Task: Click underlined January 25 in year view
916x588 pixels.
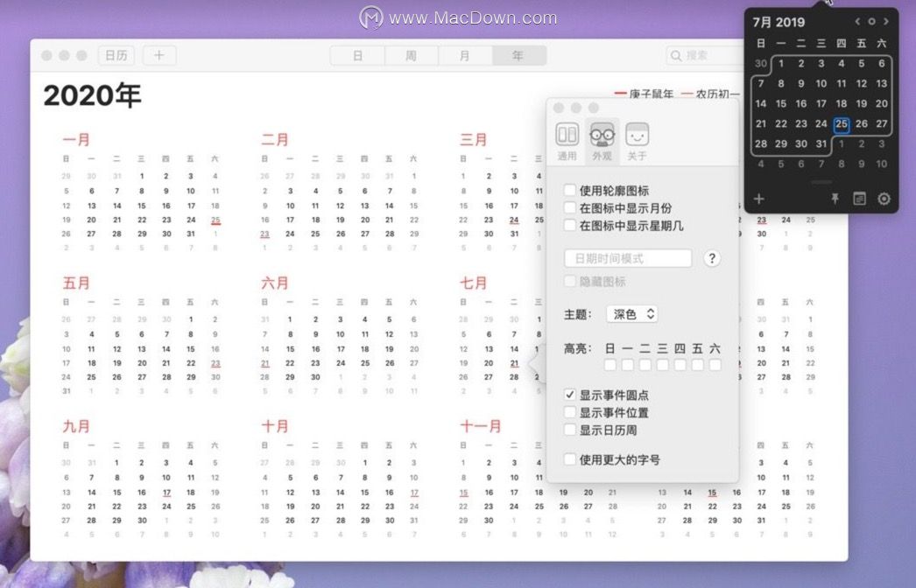Action: tap(215, 220)
